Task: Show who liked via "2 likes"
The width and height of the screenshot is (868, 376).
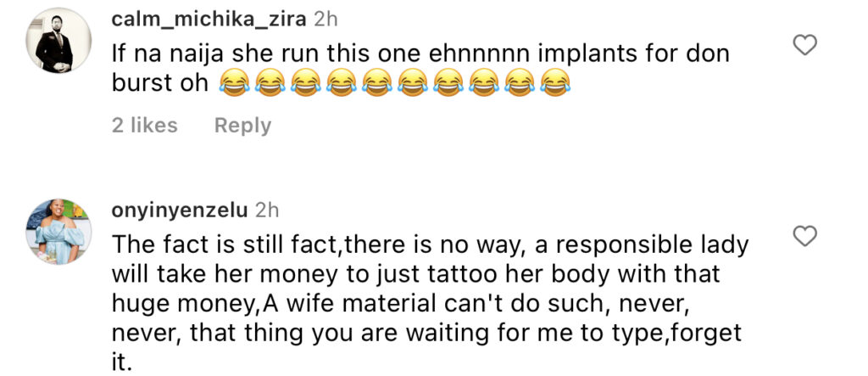Action: (x=144, y=126)
